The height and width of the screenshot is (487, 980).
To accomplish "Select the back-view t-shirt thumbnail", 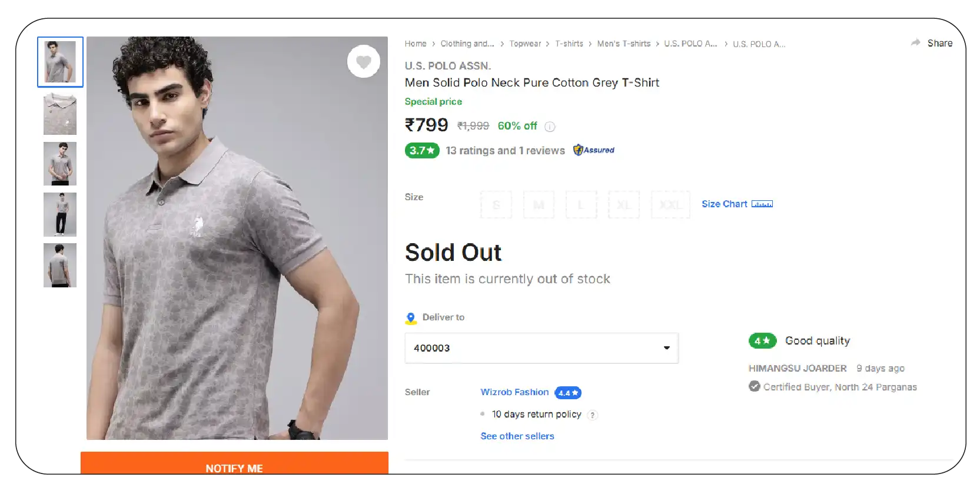I will [x=59, y=265].
